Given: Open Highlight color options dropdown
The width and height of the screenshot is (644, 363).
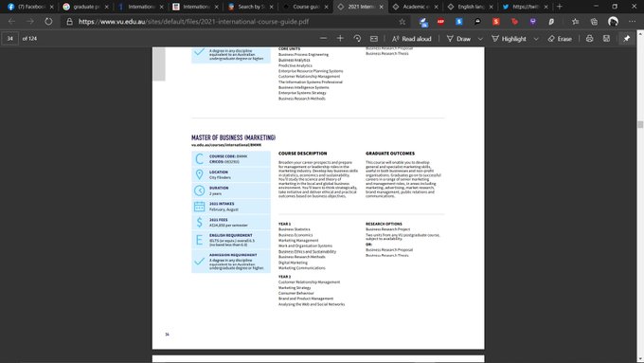Looking at the screenshot, I should 536,39.
